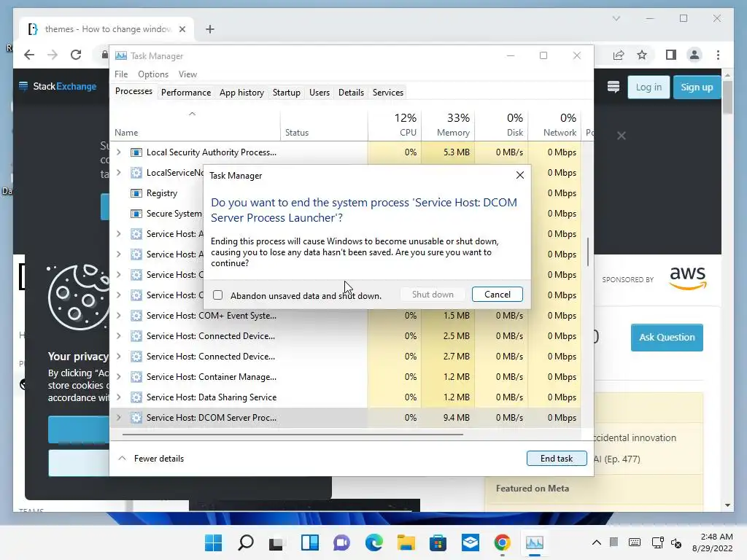Sort processes by Memory column

pos(448,125)
